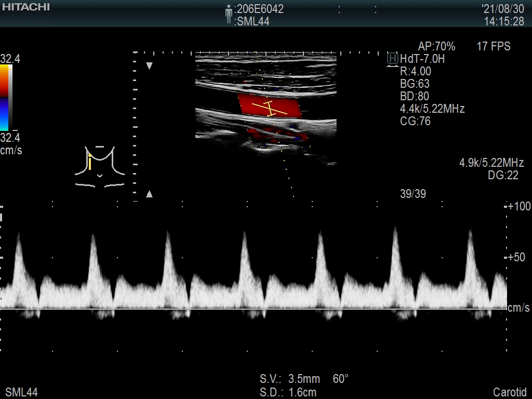Viewport: 532px width, 399px height.
Task: Click the 39/39 frame counter
Action: [x=413, y=194]
